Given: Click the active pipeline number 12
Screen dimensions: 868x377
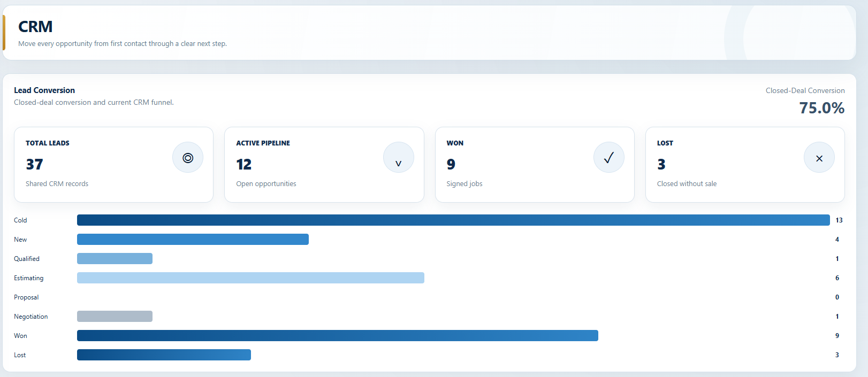Looking at the screenshot, I should 244,164.
